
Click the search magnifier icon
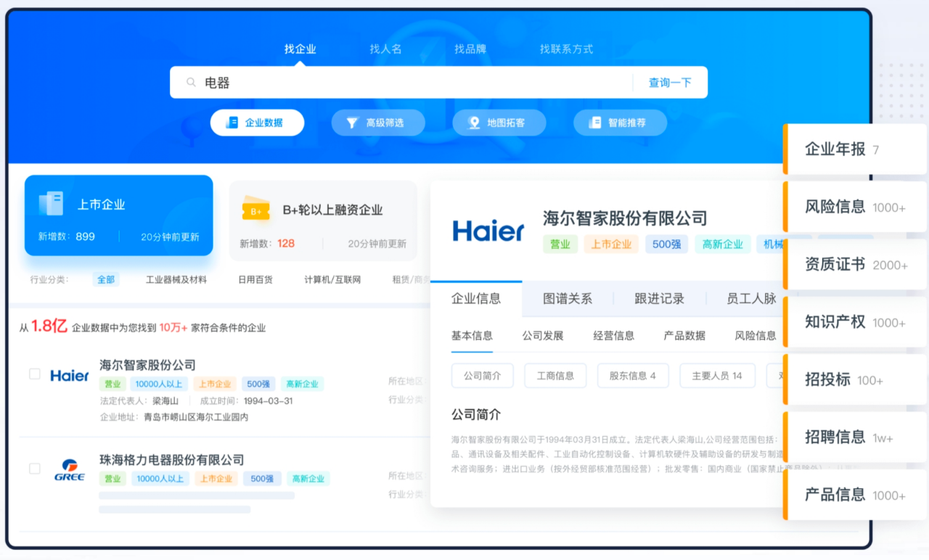point(192,83)
